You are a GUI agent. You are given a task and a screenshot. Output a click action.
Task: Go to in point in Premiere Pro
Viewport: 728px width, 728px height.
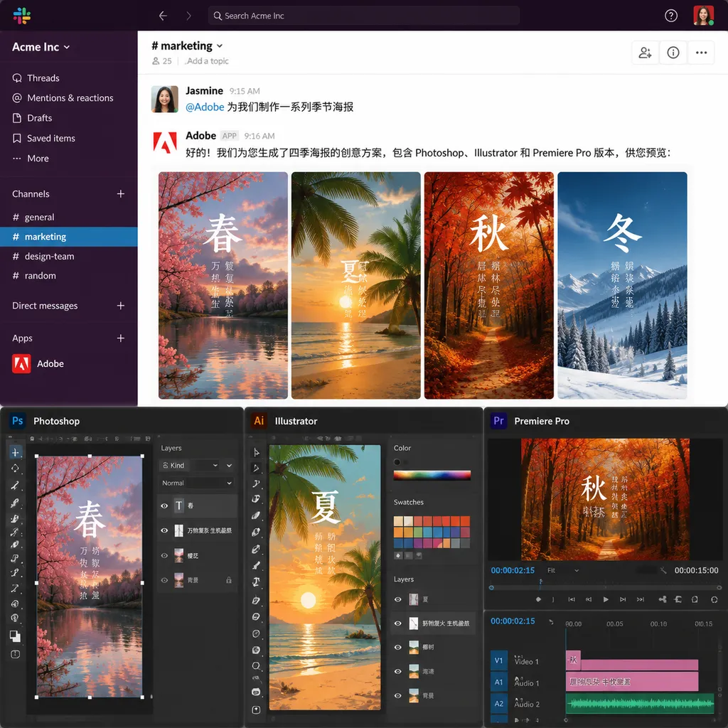(x=572, y=599)
